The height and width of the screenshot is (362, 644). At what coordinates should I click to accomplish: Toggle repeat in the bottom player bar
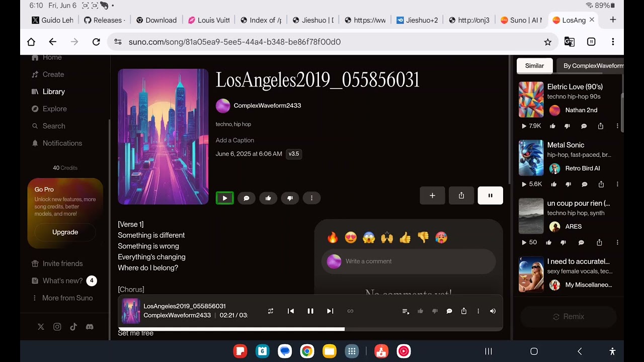click(x=271, y=311)
